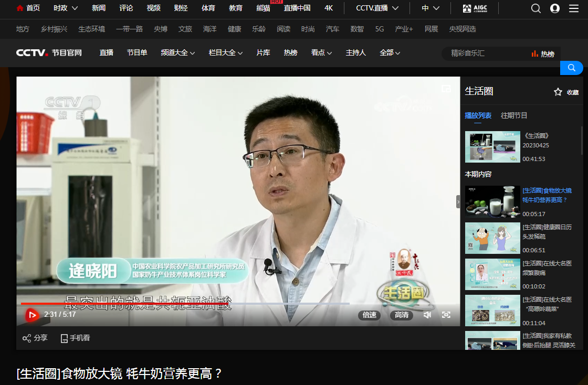Open 片库 in program nav
The height and width of the screenshot is (385, 588).
tap(263, 53)
